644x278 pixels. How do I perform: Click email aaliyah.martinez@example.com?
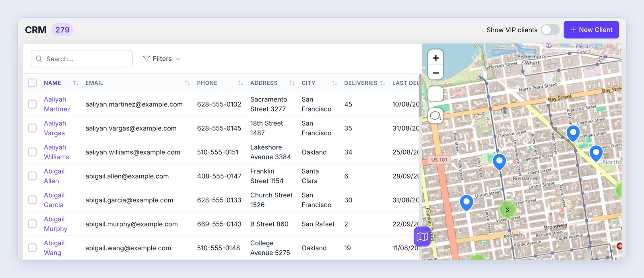[x=134, y=104]
